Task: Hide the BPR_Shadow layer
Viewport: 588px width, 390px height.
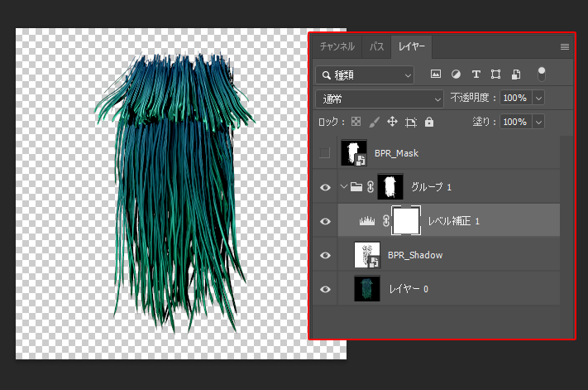Action: pyautogui.click(x=325, y=255)
